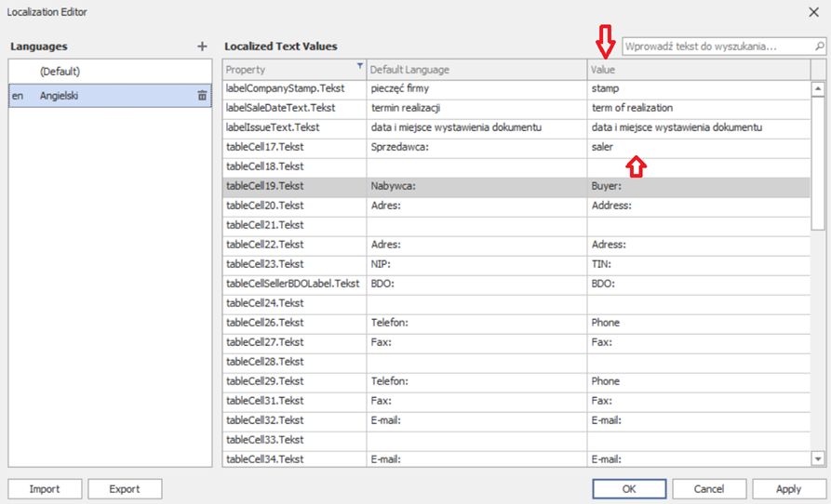
Task: Edit the 'Adress:' value for tableCell22
Action: 698,245
